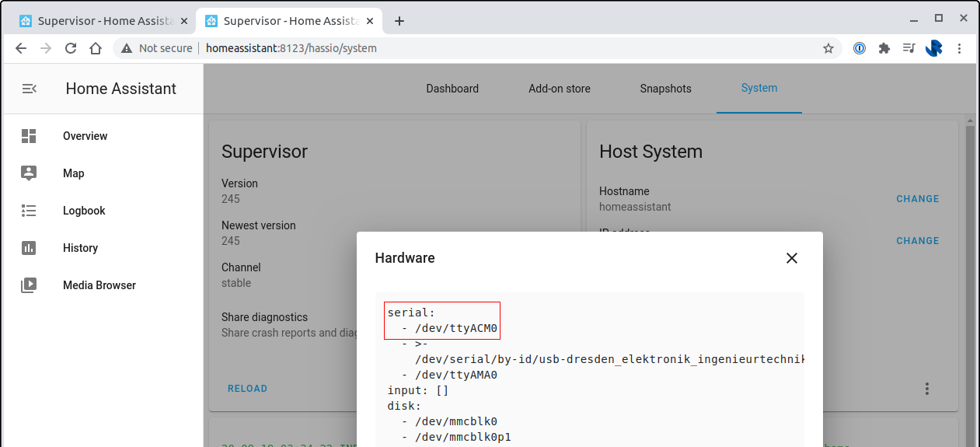Close the Hardware dialog

pos(792,258)
